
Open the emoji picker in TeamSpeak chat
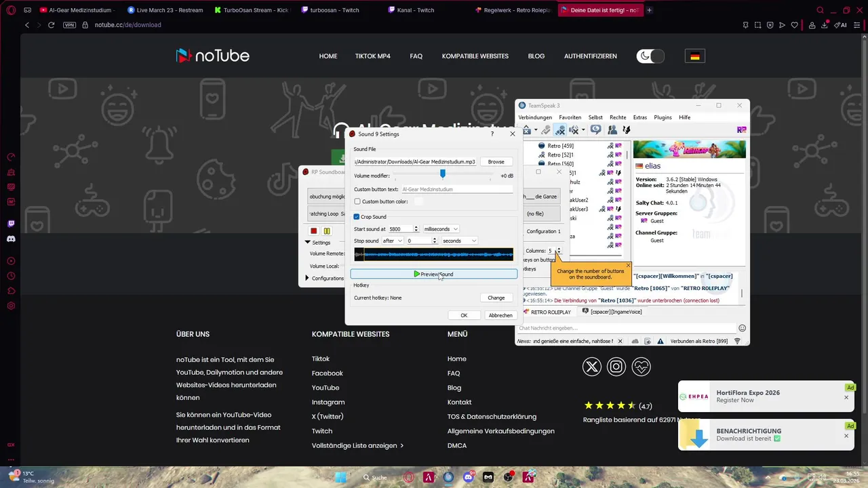tap(742, 328)
